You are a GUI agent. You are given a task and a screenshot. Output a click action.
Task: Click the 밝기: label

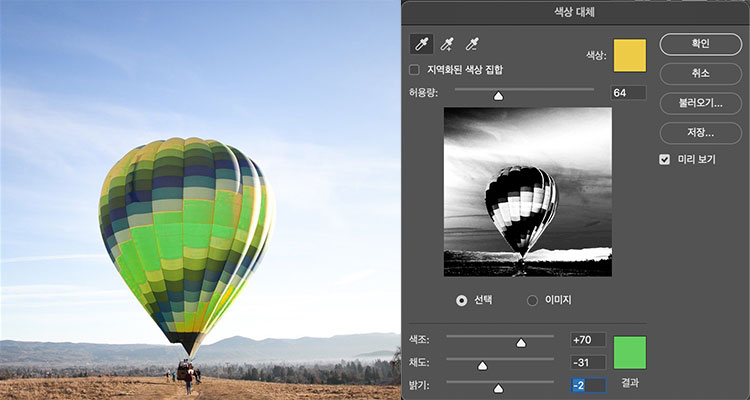pos(419,385)
